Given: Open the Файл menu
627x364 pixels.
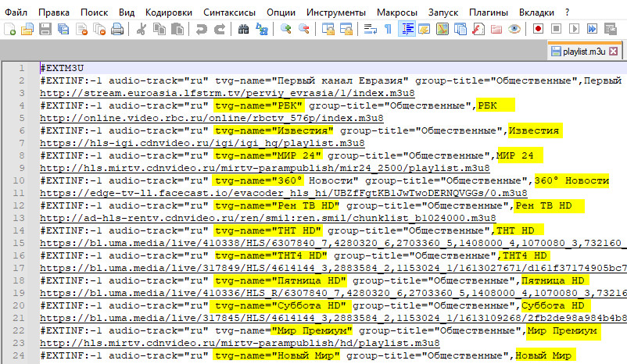Looking at the screenshot, I should click(x=16, y=12).
